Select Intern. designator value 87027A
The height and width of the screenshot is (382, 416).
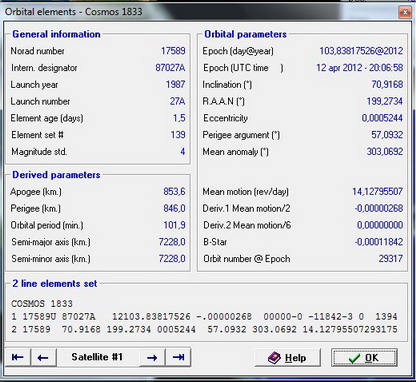click(x=170, y=68)
